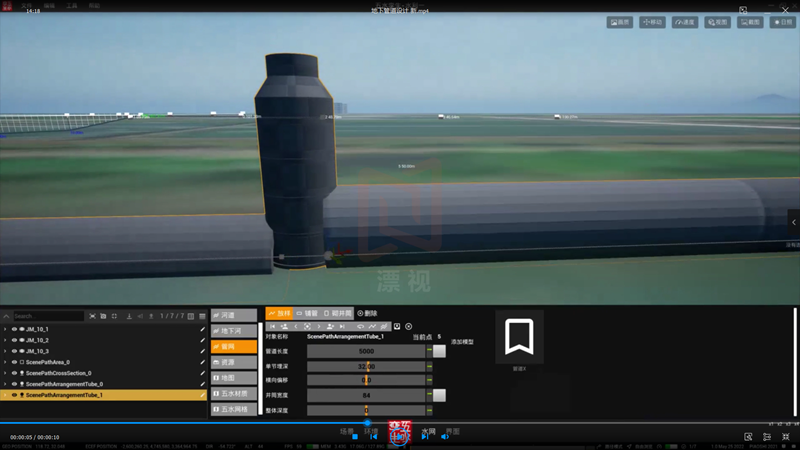Toggle visibility of ScenePathCrossSection_0
The image size is (800, 450).
click(x=14, y=373)
